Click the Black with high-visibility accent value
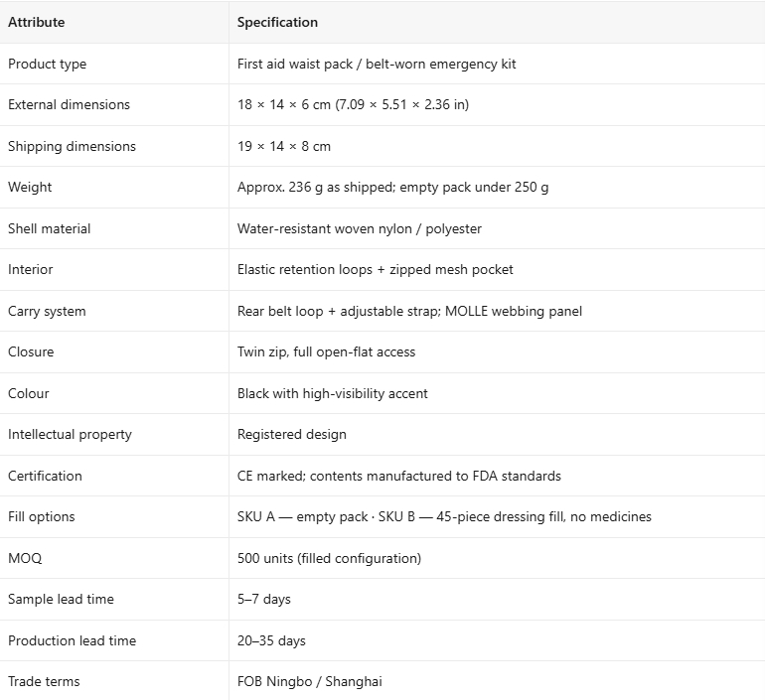 click(332, 393)
